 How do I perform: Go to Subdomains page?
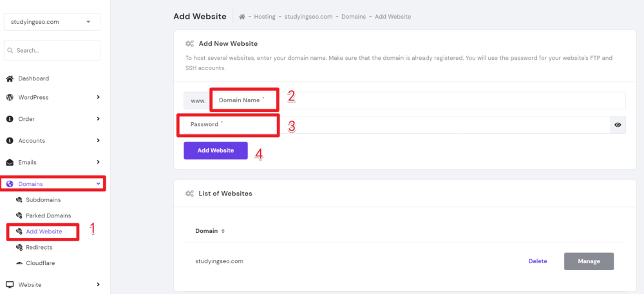tap(43, 200)
